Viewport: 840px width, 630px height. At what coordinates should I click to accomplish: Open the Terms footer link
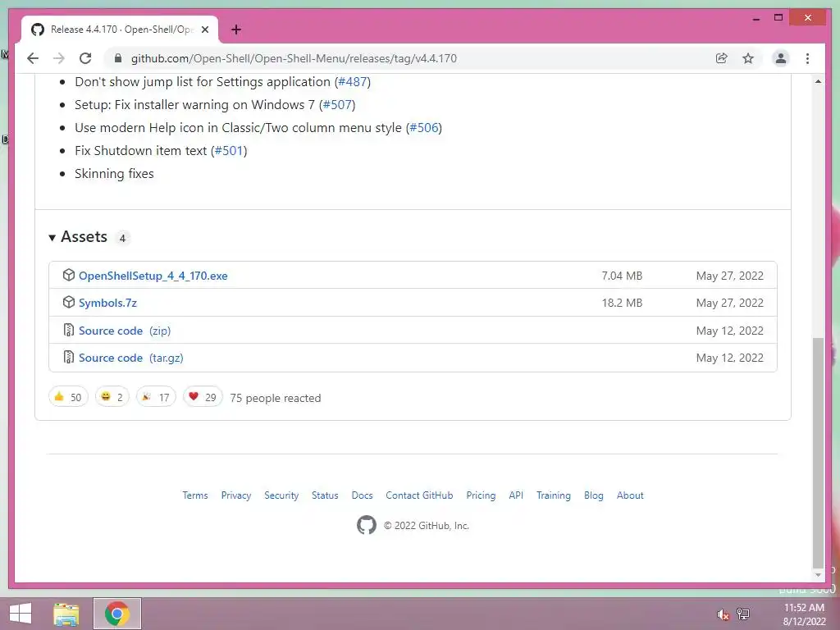[x=195, y=495]
